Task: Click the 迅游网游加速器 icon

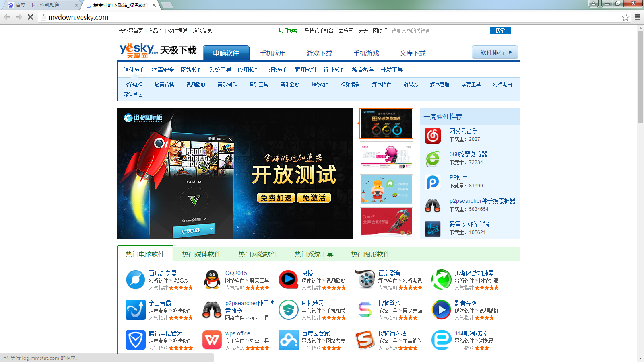Action: [x=442, y=280]
